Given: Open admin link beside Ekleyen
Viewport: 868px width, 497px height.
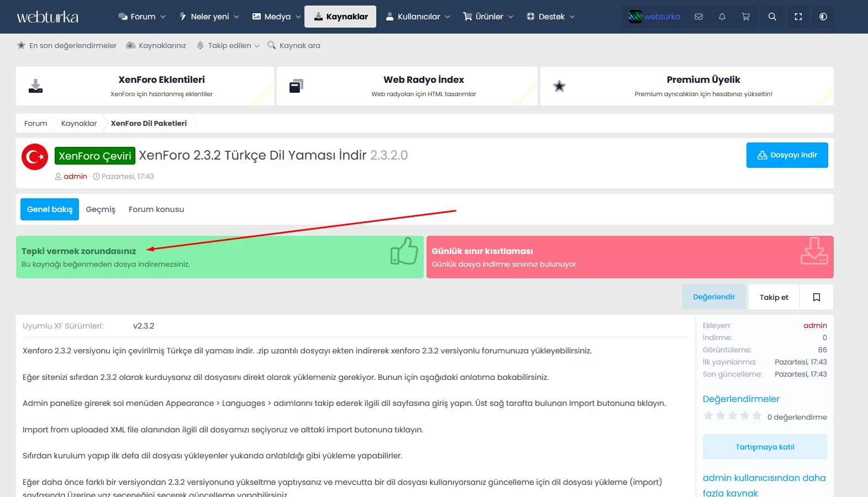Looking at the screenshot, I should pos(815,325).
